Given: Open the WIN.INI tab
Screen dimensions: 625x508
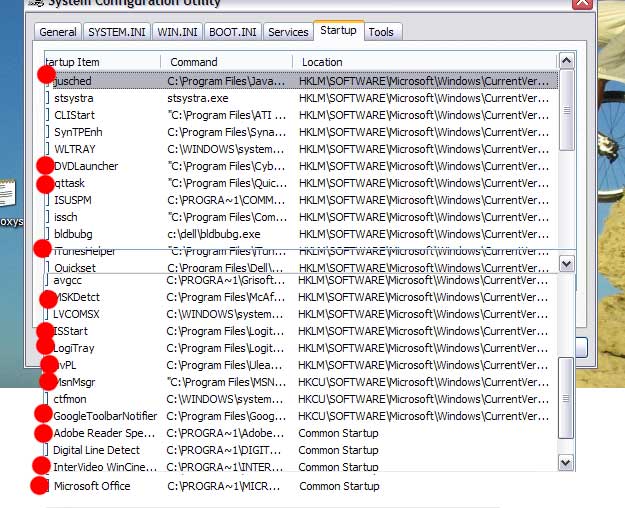Looking at the screenshot, I should 177,32.
